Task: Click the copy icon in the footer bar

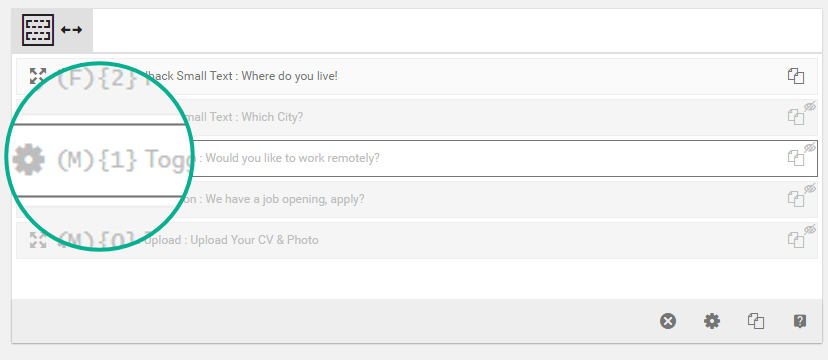Action: pyautogui.click(x=756, y=321)
